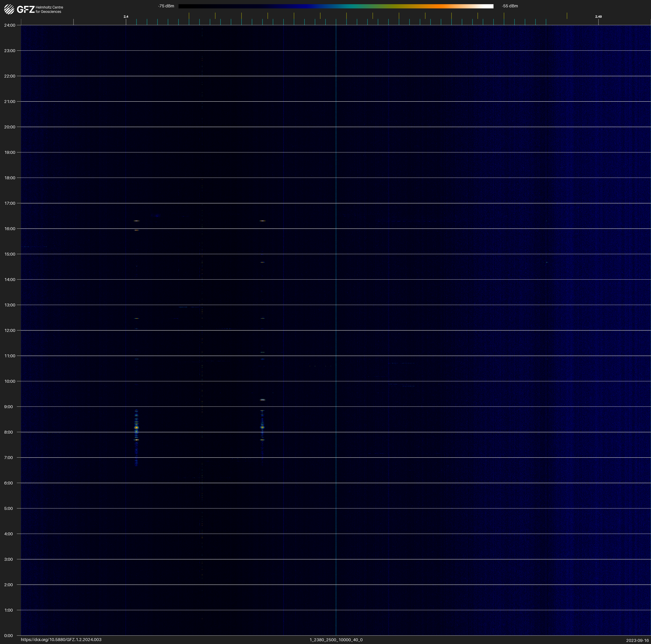The image size is (651, 644).
Task: Click the -75 dBm scale label
Action: pos(166,6)
